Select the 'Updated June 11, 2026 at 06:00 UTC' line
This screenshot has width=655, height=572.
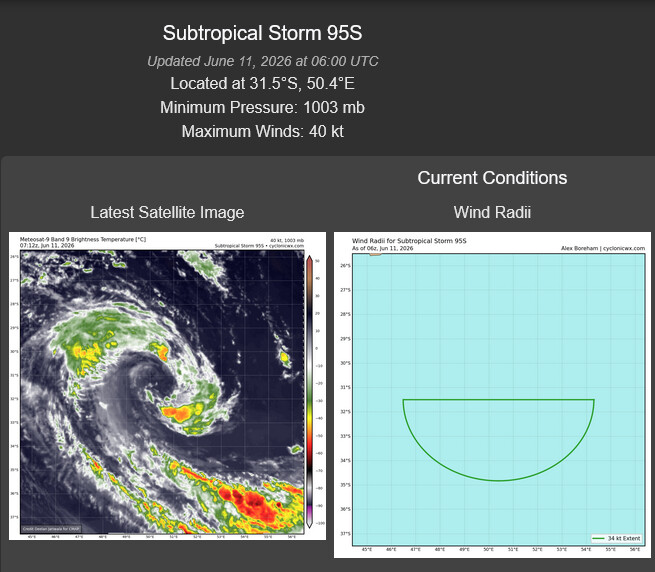click(262, 61)
